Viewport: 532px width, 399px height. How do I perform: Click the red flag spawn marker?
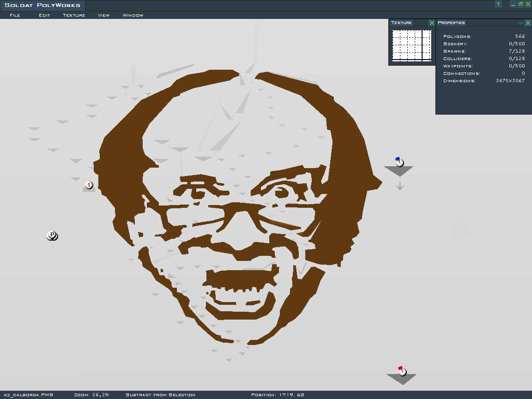pyautogui.click(x=402, y=371)
